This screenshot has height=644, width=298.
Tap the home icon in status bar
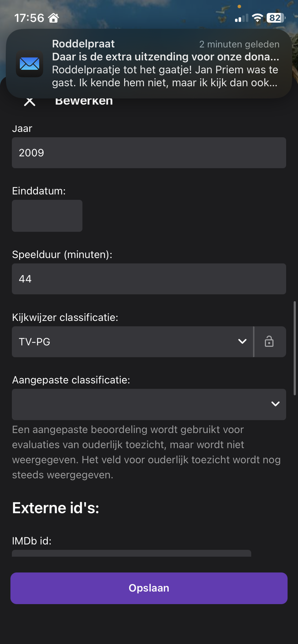(x=54, y=18)
